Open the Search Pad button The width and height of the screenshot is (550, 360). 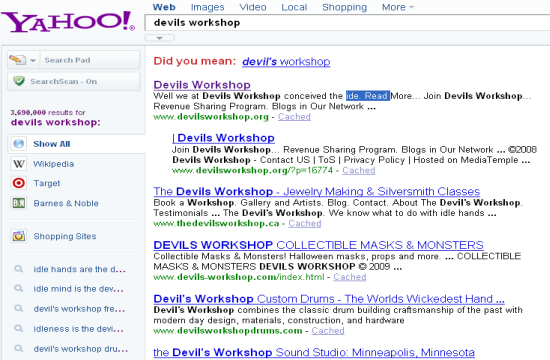coord(74,60)
